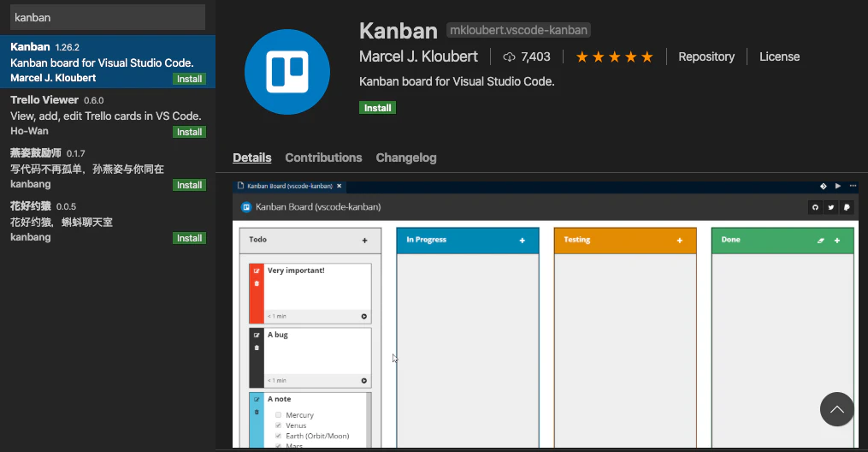Edit the 'Very important!' card with the pencil icon
The height and width of the screenshot is (452, 868).
pos(257,271)
